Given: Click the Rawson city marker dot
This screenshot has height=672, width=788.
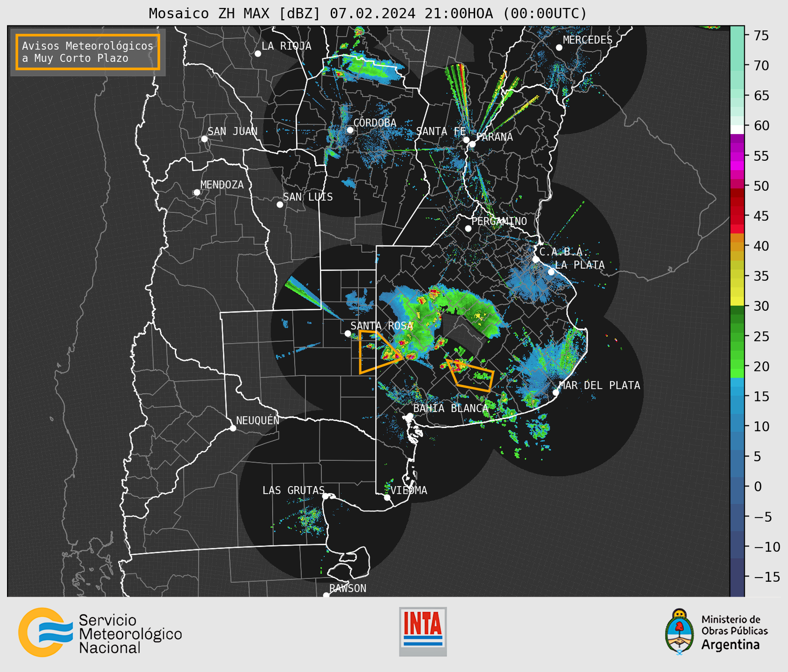Looking at the screenshot, I should tap(326, 595).
